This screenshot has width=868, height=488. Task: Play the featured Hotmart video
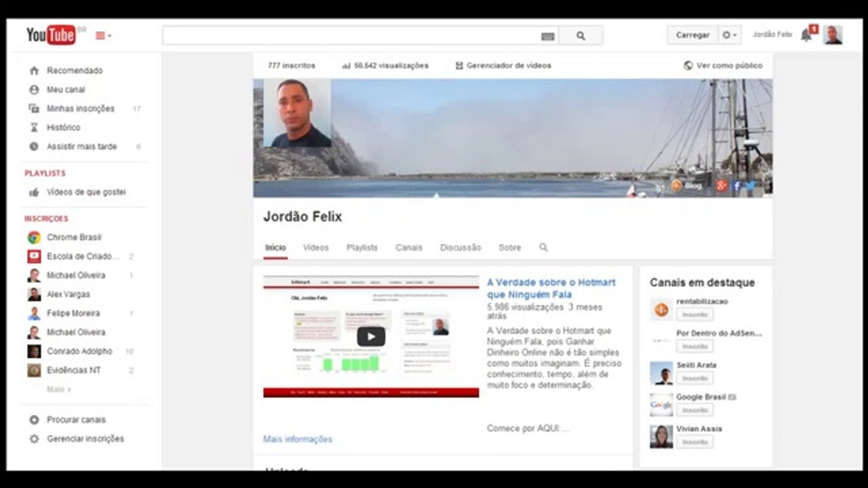coord(371,336)
